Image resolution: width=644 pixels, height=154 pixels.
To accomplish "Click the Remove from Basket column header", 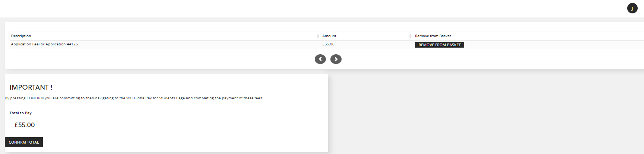I will 433,36.
